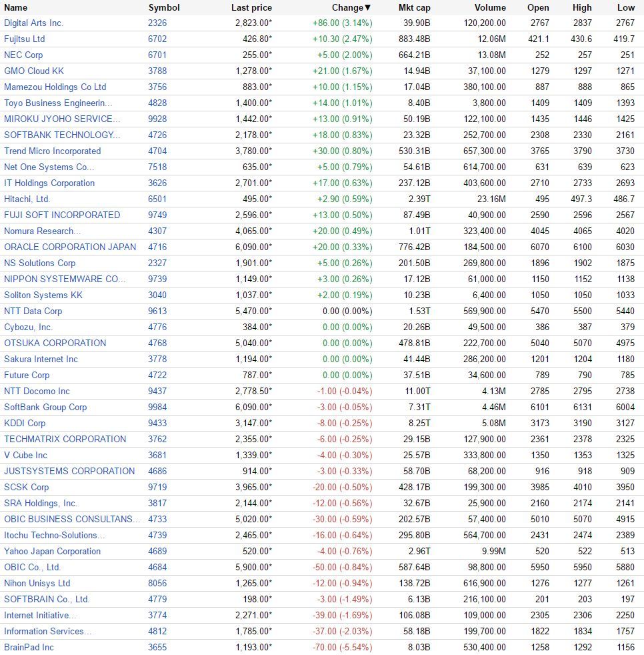Sort by the Mkt cap column header

click(414, 7)
